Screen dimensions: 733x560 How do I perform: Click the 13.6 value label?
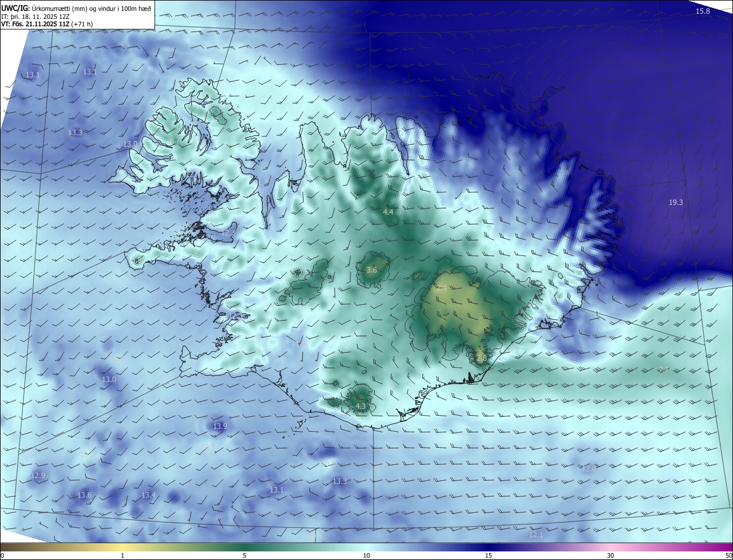pyautogui.click(x=84, y=495)
